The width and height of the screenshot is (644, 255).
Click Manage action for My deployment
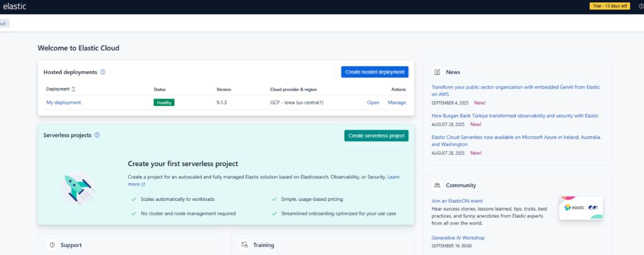397,102
